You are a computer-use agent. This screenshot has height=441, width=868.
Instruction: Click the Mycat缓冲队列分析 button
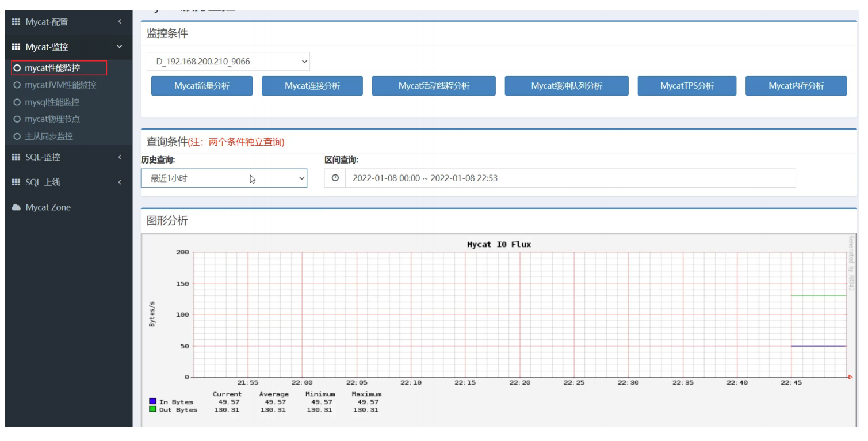click(567, 86)
